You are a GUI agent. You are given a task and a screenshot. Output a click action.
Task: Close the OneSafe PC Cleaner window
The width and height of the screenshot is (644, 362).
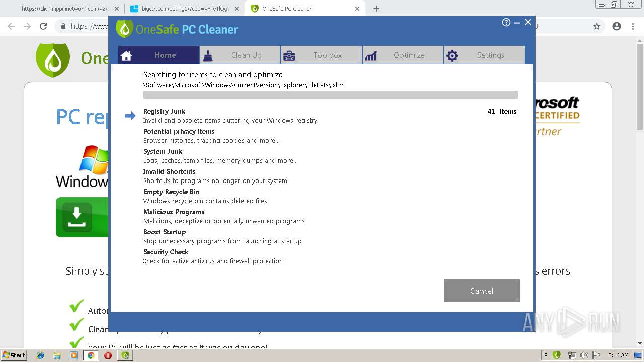pyautogui.click(x=528, y=22)
